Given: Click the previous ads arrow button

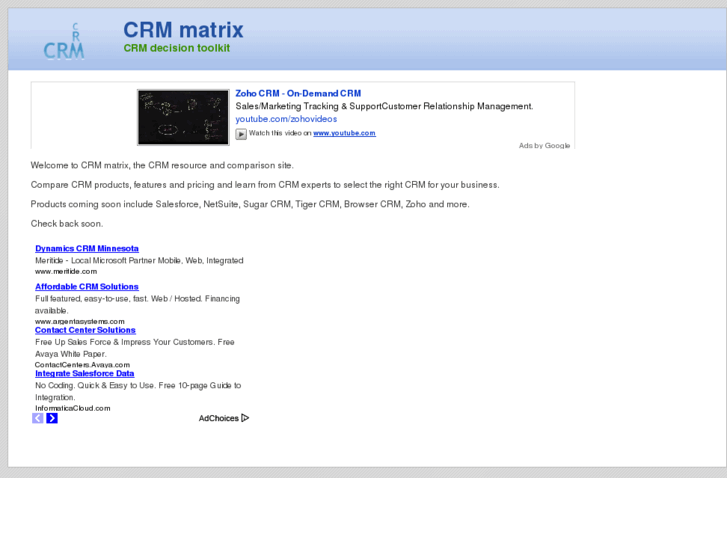Looking at the screenshot, I should coord(38,418).
